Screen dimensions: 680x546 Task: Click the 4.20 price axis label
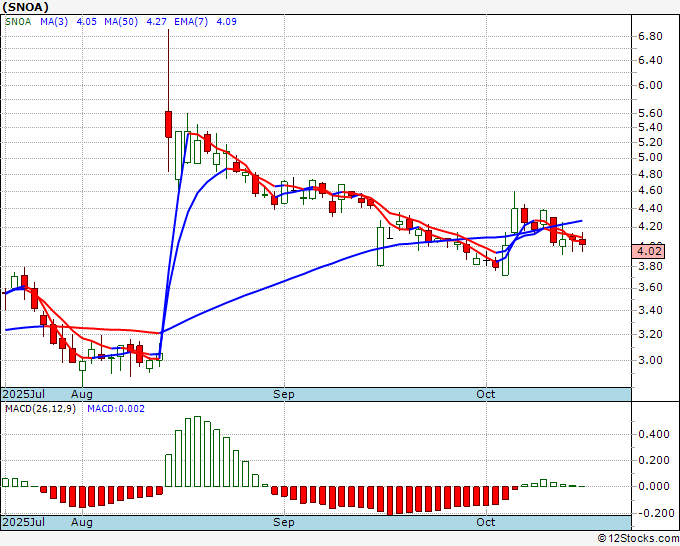(x=651, y=226)
